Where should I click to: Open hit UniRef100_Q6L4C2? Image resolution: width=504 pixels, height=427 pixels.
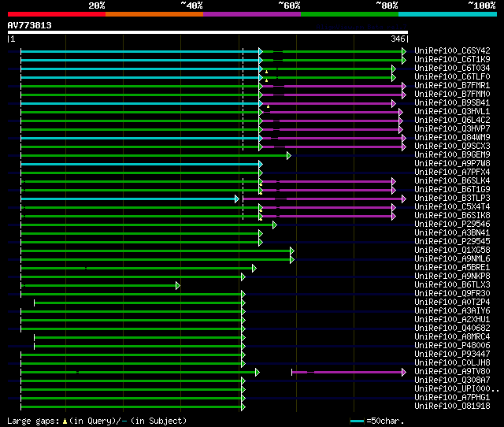[452, 121]
